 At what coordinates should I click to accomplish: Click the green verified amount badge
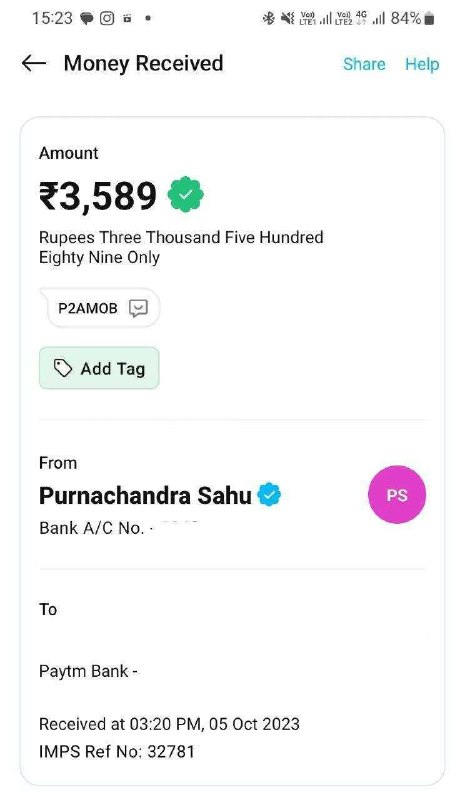pyautogui.click(x=186, y=194)
